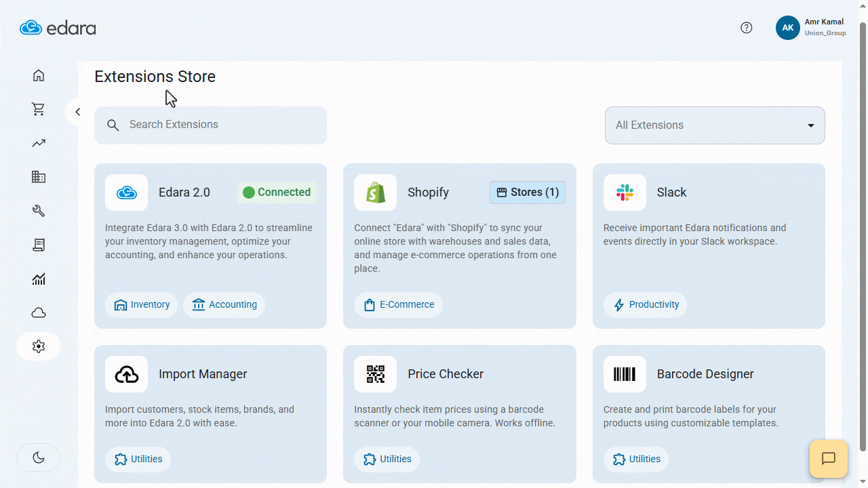Collapse the sidebar with left chevron

click(x=78, y=112)
